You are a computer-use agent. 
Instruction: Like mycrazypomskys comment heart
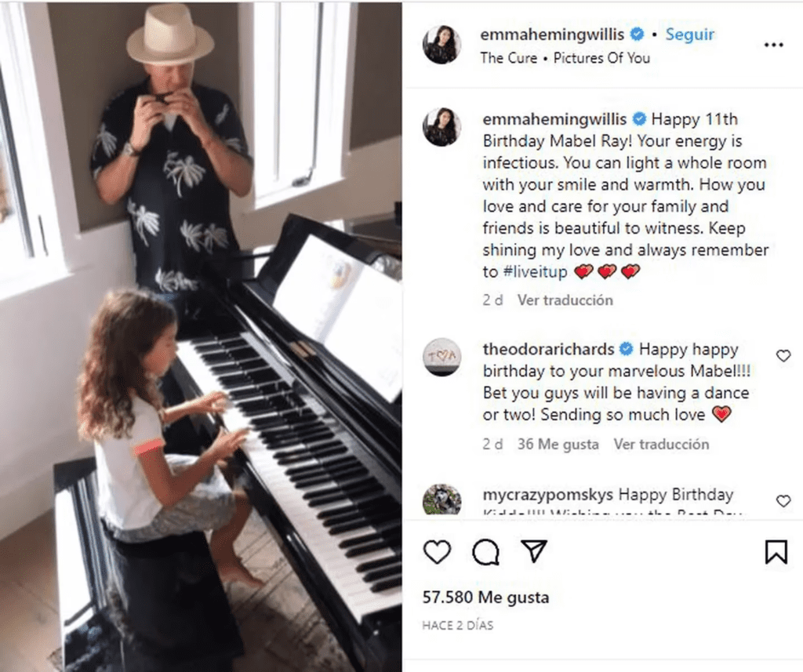coord(783,500)
